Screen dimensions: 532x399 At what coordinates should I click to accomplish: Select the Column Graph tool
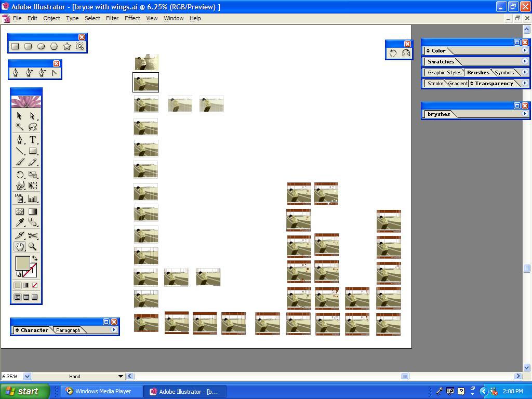point(33,198)
